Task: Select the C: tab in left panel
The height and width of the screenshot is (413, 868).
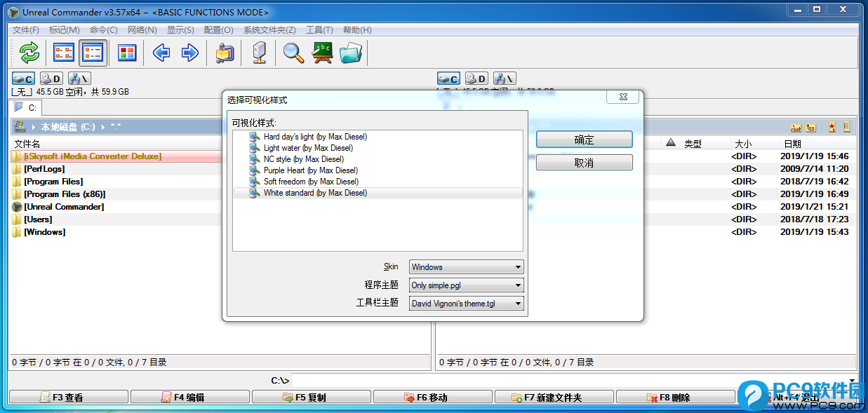Action: coord(26,107)
